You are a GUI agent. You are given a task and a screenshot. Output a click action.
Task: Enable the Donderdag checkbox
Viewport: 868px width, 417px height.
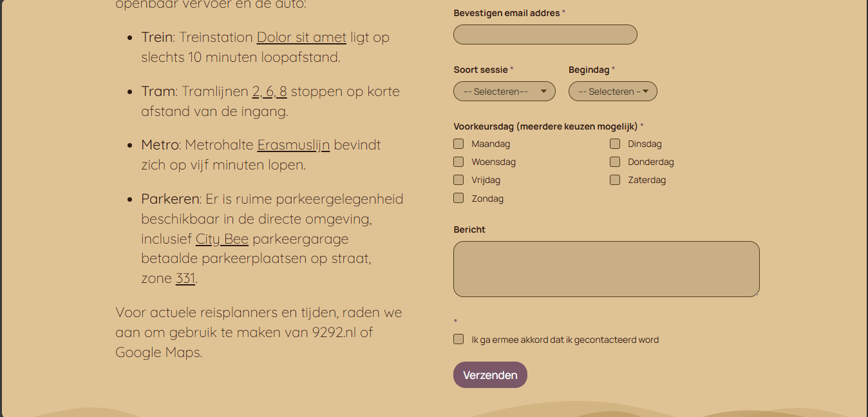click(615, 162)
